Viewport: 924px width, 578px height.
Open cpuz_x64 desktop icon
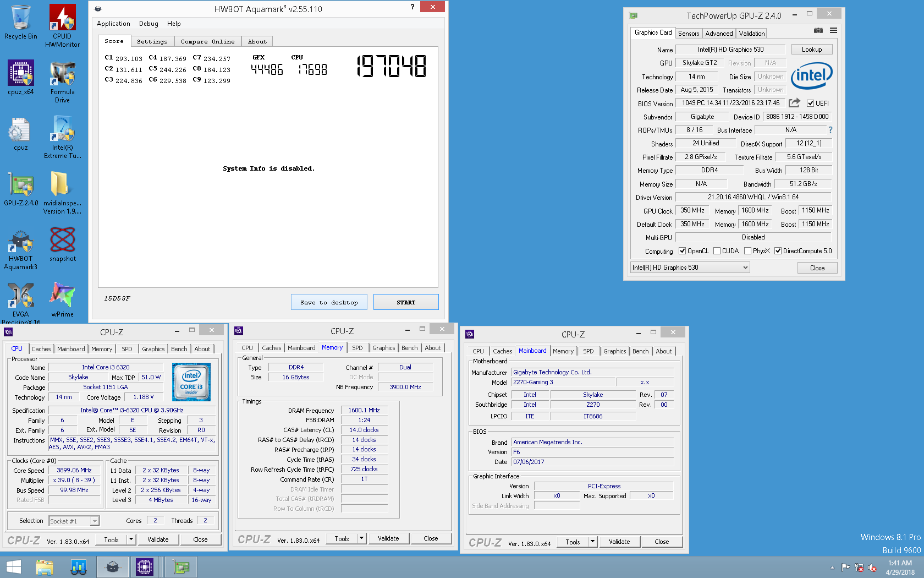pyautogui.click(x=21, y=77)
